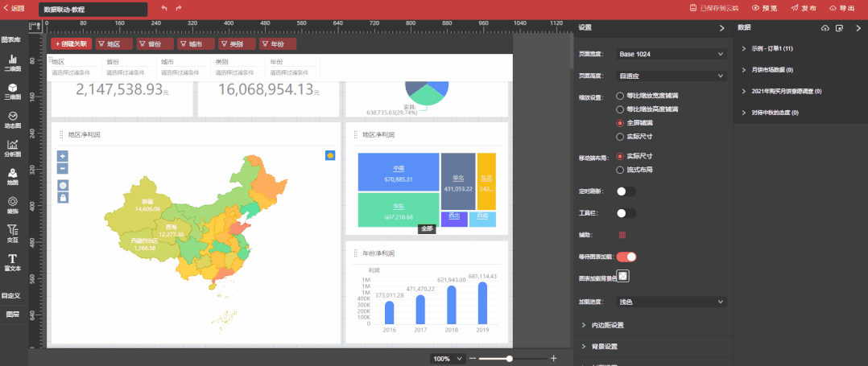
Task: Select the 动态图 sidebar icon
Action: pos(12,120)
